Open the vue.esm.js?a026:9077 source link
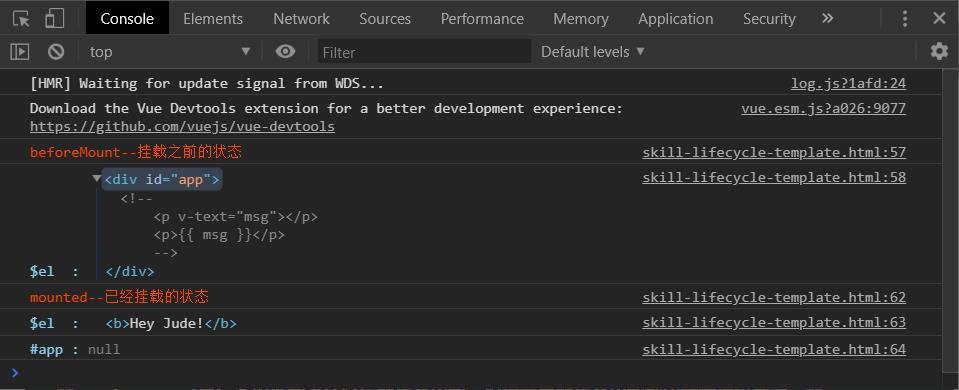The image size is (959, 390). pos(823,109)
